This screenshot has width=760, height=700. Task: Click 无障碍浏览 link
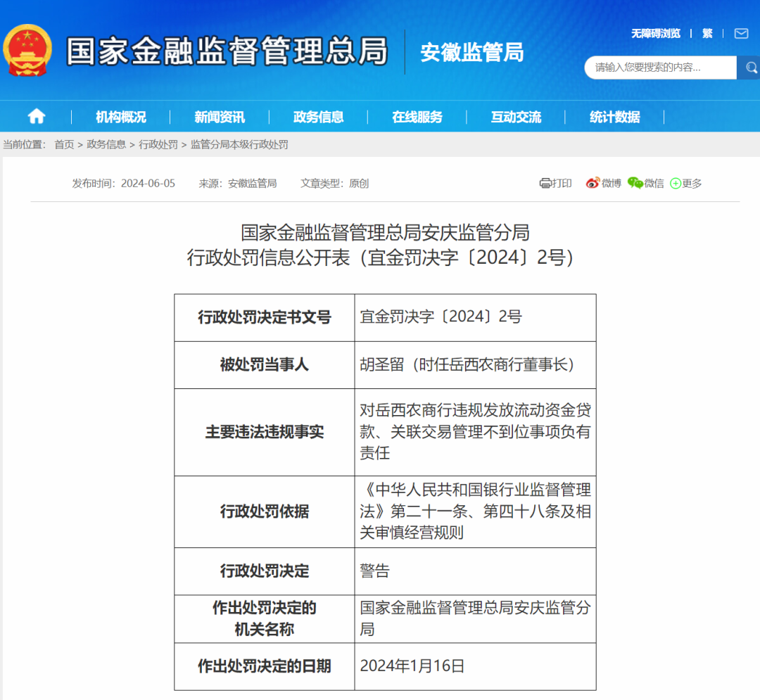click(656, 34)
